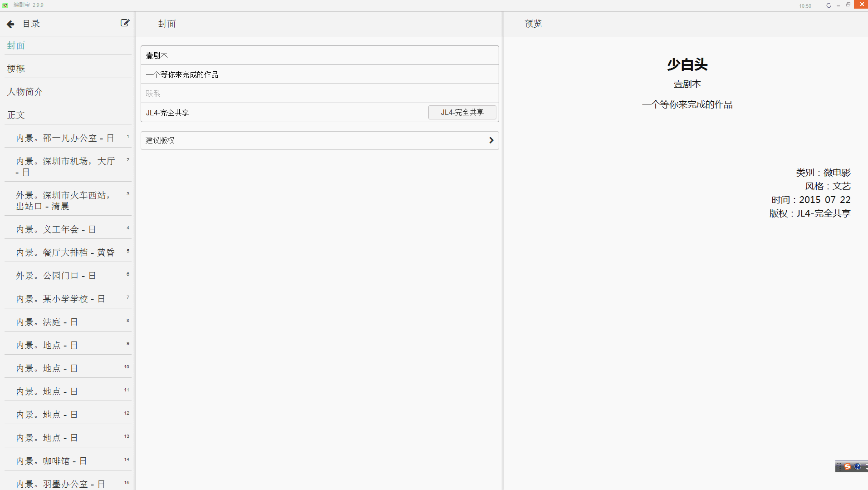Screen dimensions: 868x490
Task: Open scene 14 咖啡馆
Action: click(51, 461)
